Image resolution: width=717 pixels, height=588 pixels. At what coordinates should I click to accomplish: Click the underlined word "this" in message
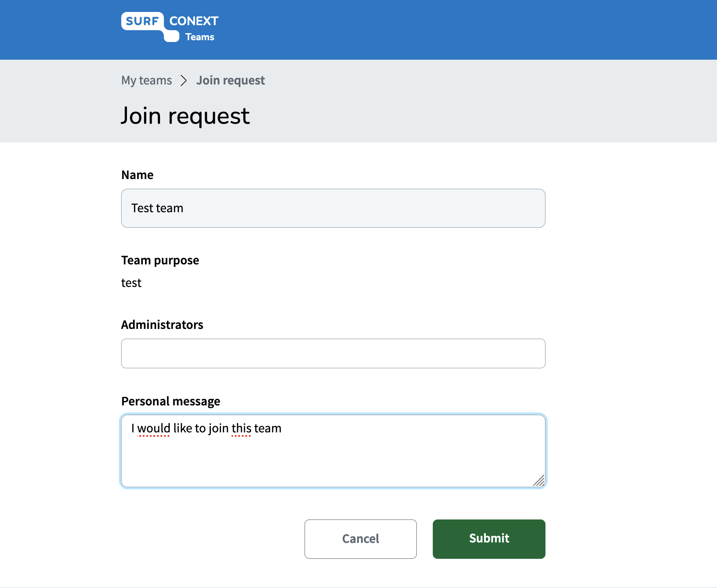tap(241, 428)
